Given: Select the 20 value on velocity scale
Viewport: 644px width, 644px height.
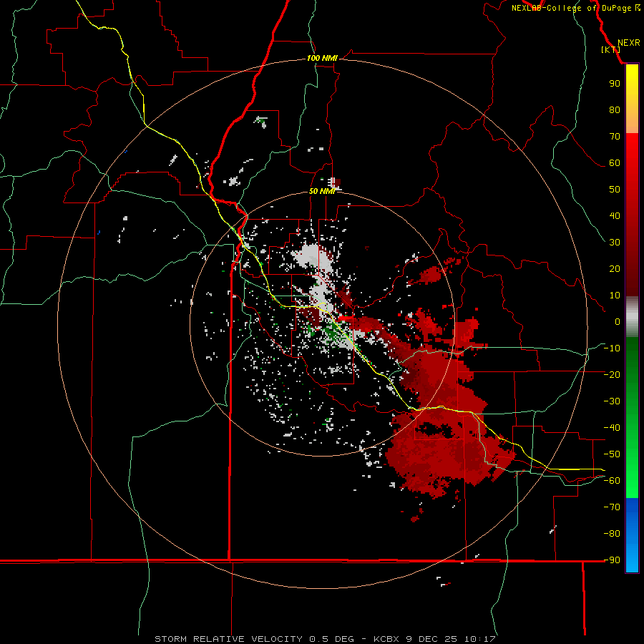Looking at the screenshot, I should (615, 268).
